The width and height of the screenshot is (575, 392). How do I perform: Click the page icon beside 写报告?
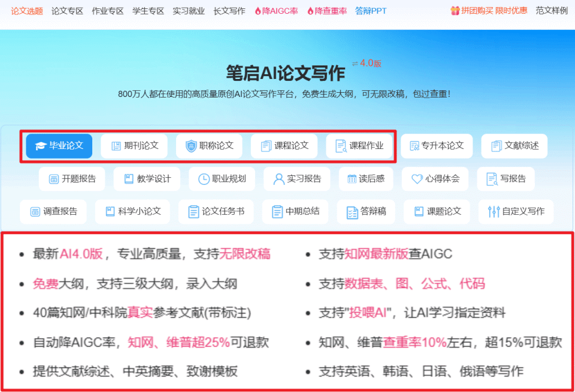pyautogui.click(x=492, y=179)
